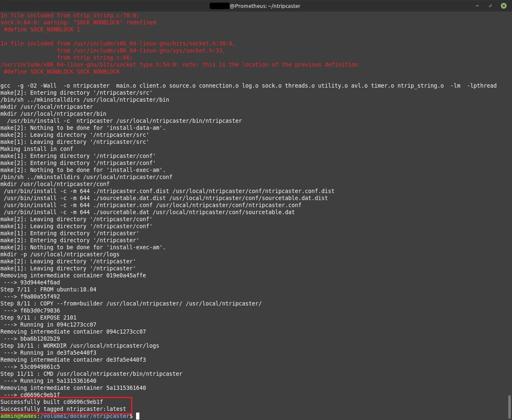Click 'Removing intermediate container 5a1315361640' line
This screenshot has width=512, height=420.
[x=73, y=388]
